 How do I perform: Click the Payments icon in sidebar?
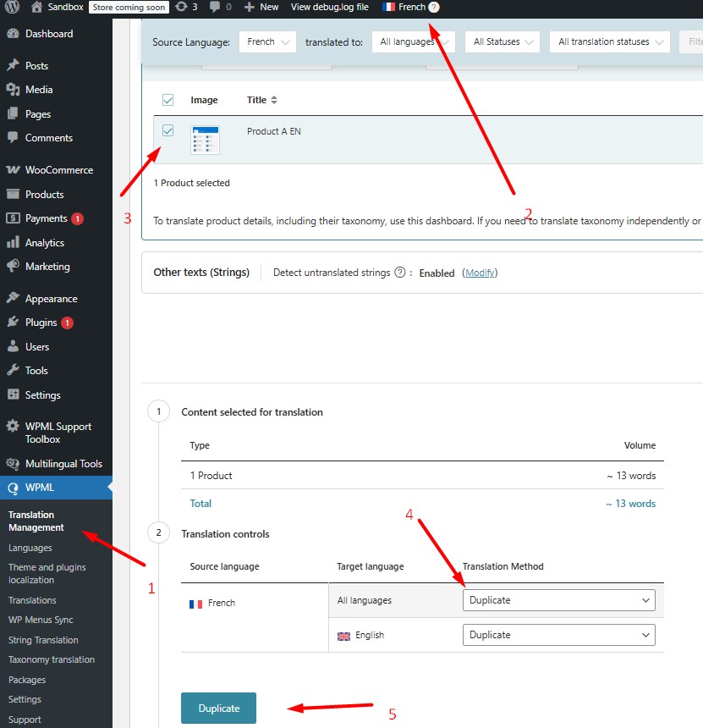coord(13,218)
